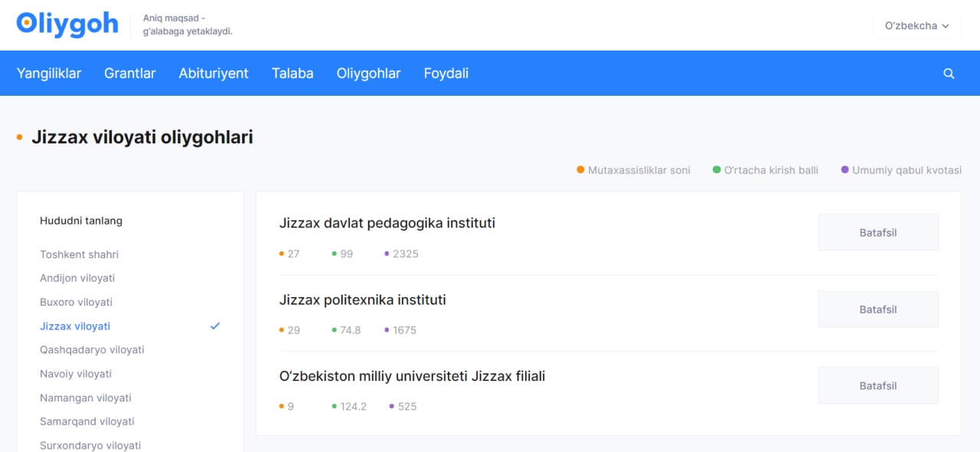Open the Grantlar menu
This screenshot has height=452, width=980.
(130, 74)
